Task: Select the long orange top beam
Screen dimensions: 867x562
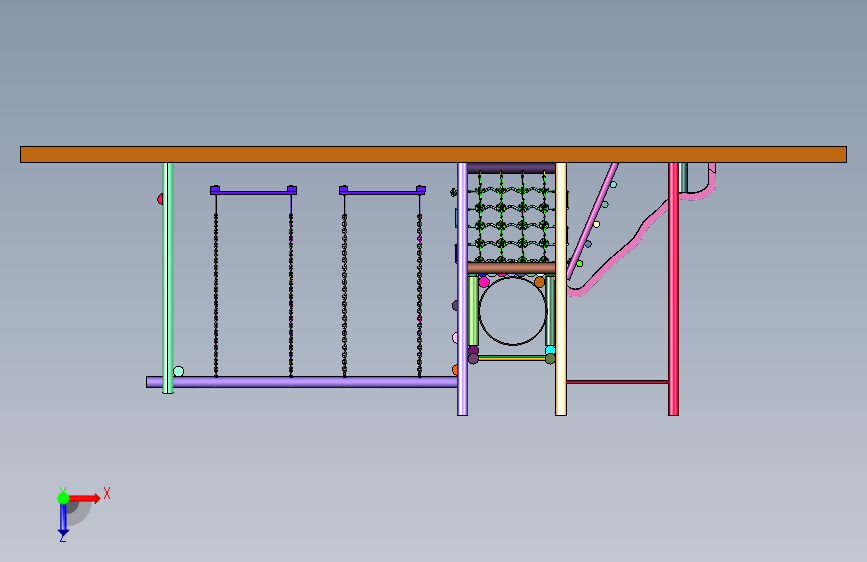Action: click(433, 154)
